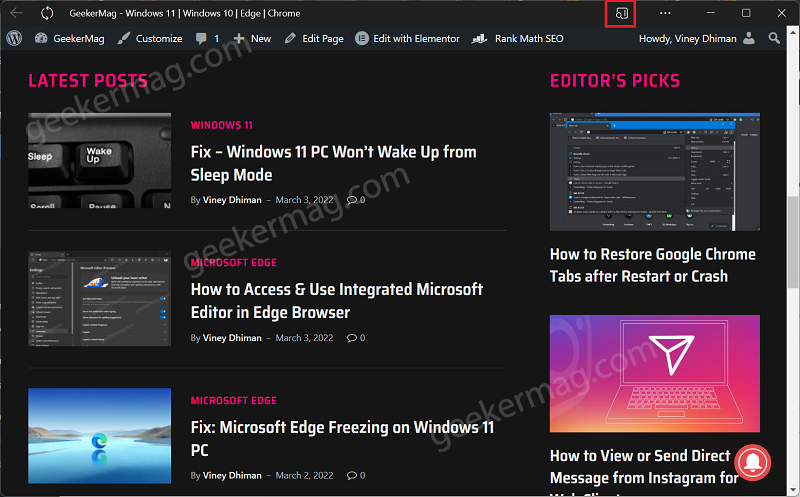Click the red notification bell button
The height and width of the screenshot is (497, 800).
click(x=753, y=462)
